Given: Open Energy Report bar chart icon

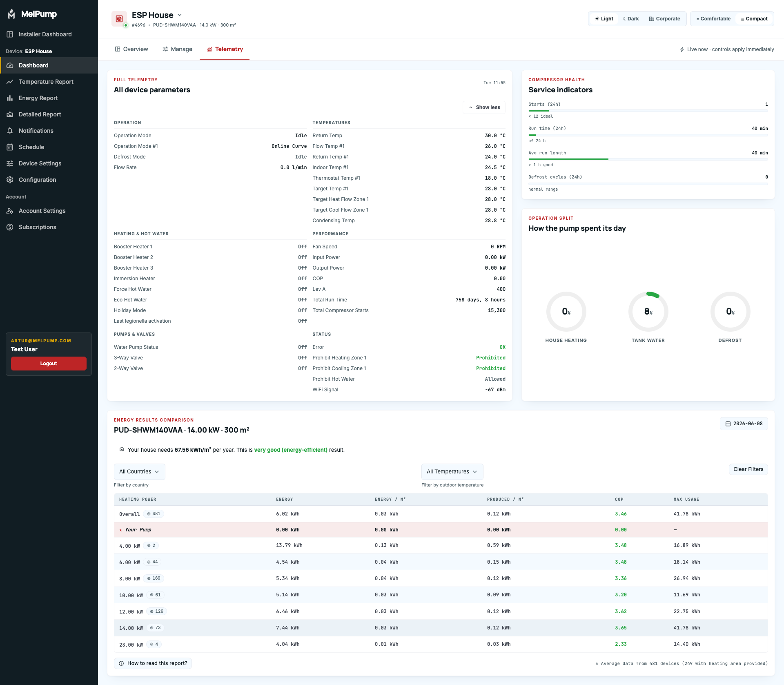Looking at the screenshot, I should click(10, 98).
